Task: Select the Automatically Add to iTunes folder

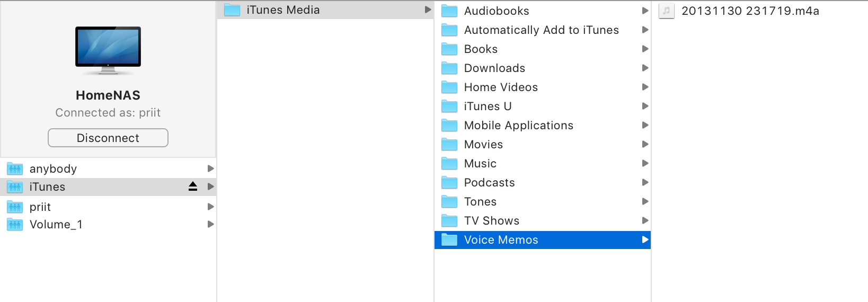Action: click(543, 30)
